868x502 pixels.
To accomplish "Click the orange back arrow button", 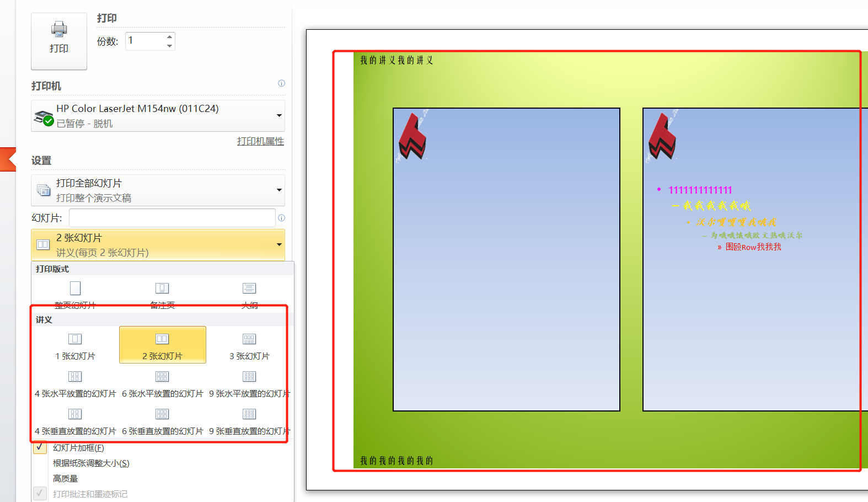I will 8,159.
